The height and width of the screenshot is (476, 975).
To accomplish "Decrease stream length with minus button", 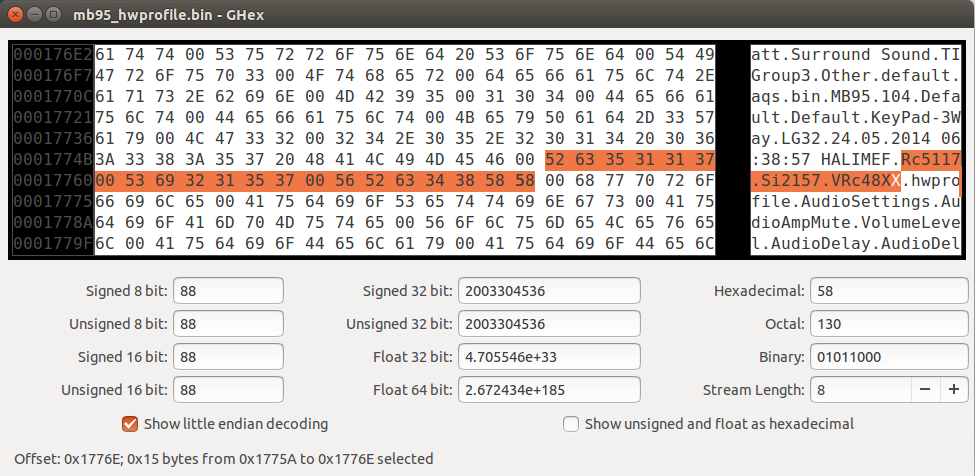I will 925,390.
